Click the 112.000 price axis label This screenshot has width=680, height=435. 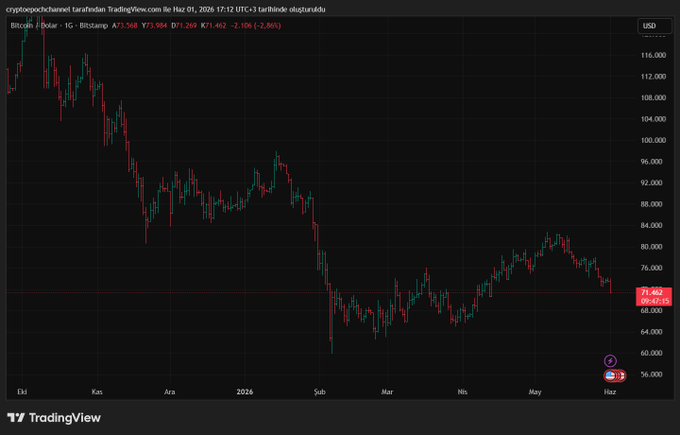click(653, 76)
